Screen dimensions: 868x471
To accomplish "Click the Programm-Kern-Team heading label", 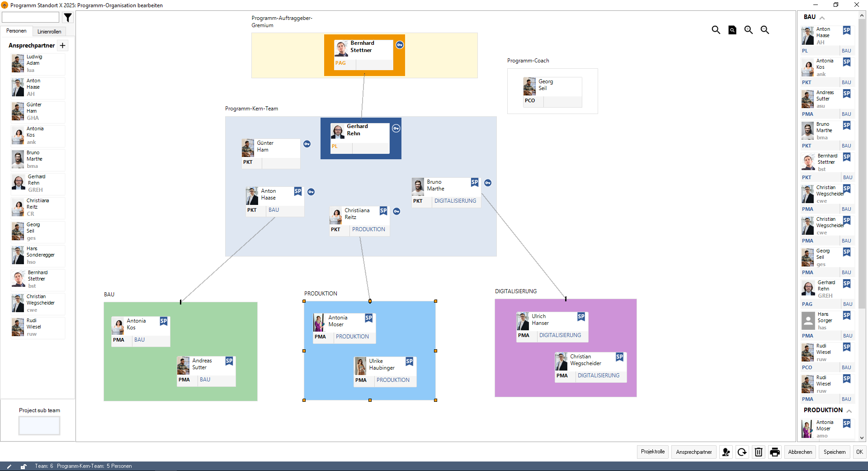I will [252, 109].
